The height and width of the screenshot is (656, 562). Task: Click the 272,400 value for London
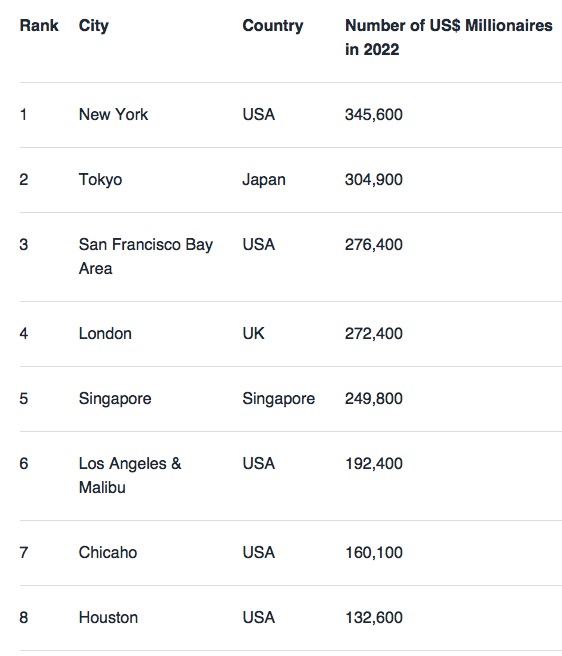[x=374, y=334]
